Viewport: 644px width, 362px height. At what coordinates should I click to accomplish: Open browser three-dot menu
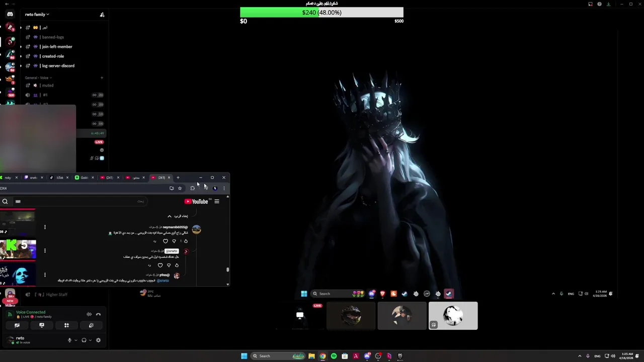coord(224,188)
